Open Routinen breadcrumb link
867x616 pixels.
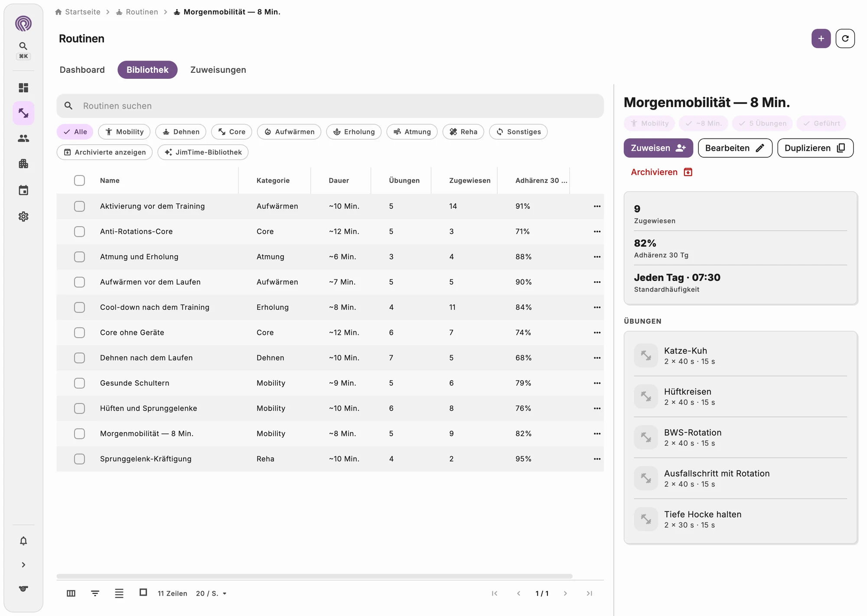coord(137,12)
